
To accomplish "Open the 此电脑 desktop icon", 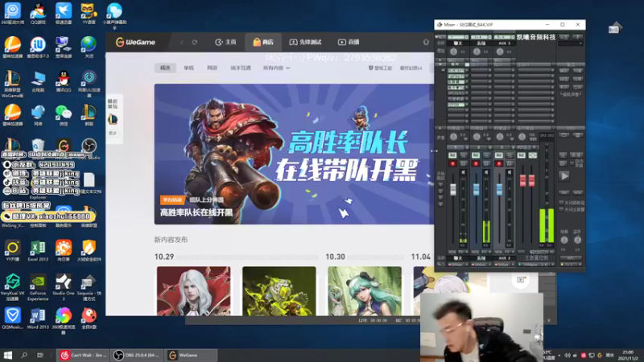I will 38,80.
